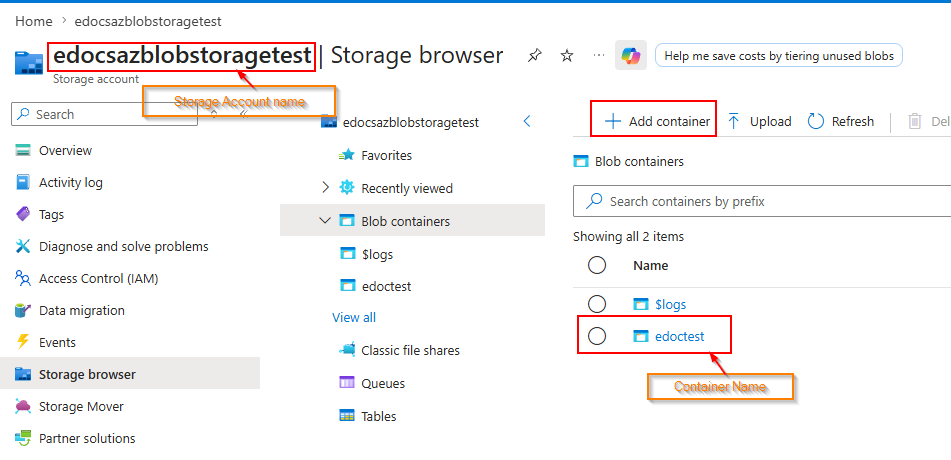Select the edoctest row checkbox

pyautogui.click(x=597, y=336)
